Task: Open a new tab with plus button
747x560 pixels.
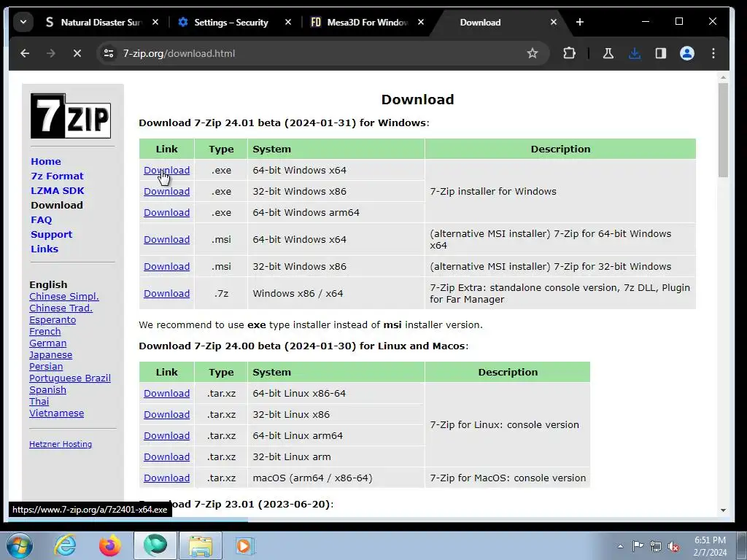Action: pyautogui.click(x=579, y=22)
